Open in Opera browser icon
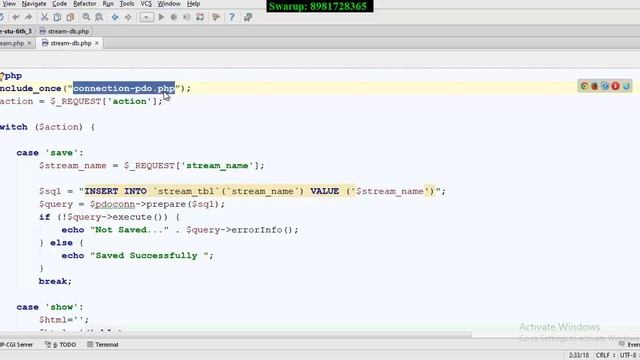Screen dimensions: 640x360 pyautogui.click(x=616, y=86)
